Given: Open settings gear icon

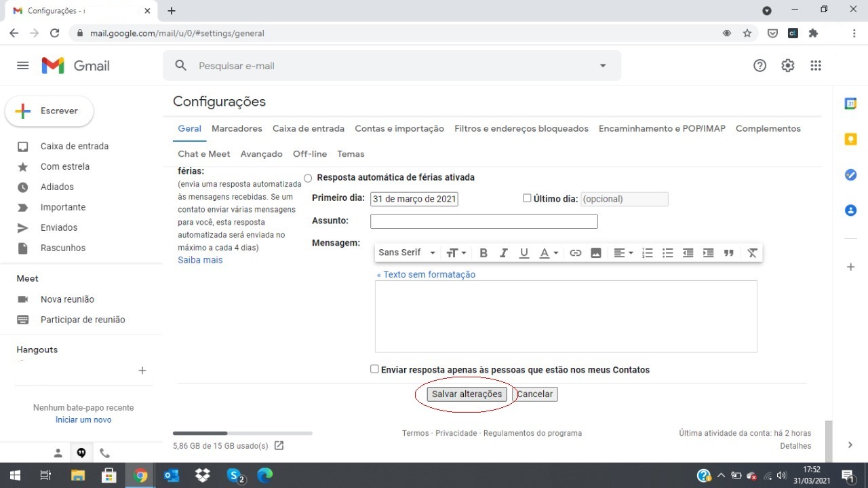Looking at the screenshot, I should (788, 66).
